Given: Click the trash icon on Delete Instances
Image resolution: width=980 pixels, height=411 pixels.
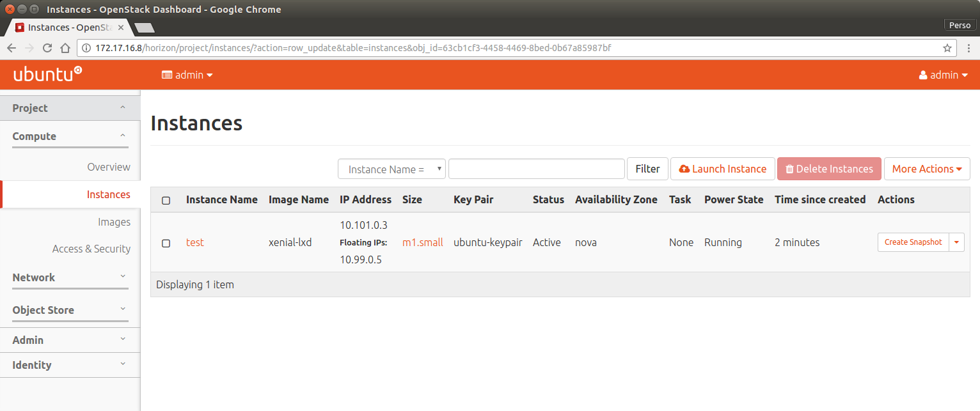Looking at the screenshot, I should (790, 169).
